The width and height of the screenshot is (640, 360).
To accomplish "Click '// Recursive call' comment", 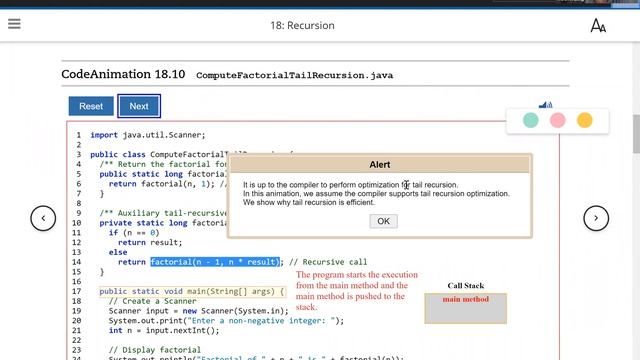I will point(328,262).
